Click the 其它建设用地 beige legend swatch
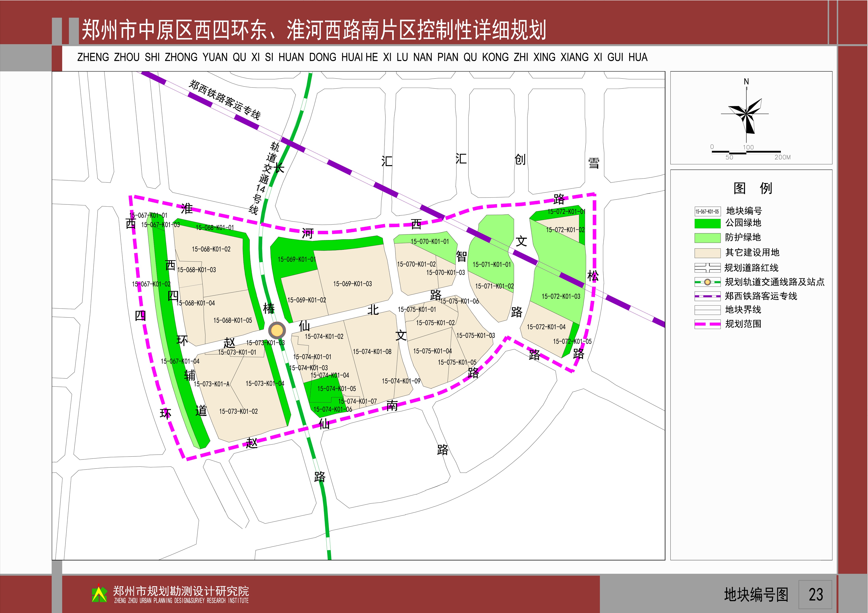This screenshot has width=868, height=613. 707,253
